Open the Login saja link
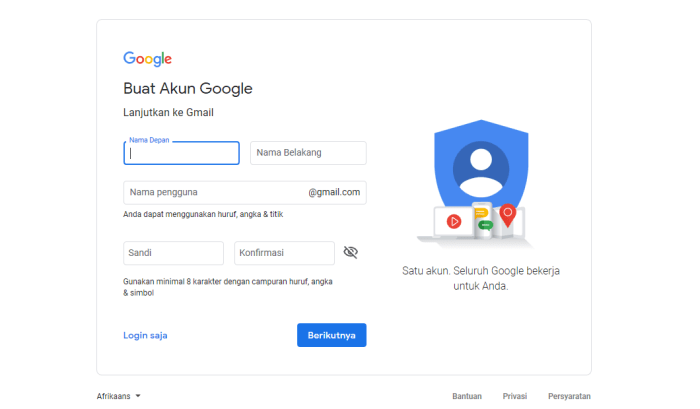The image size is (700, 409). (x=145, y=335)
